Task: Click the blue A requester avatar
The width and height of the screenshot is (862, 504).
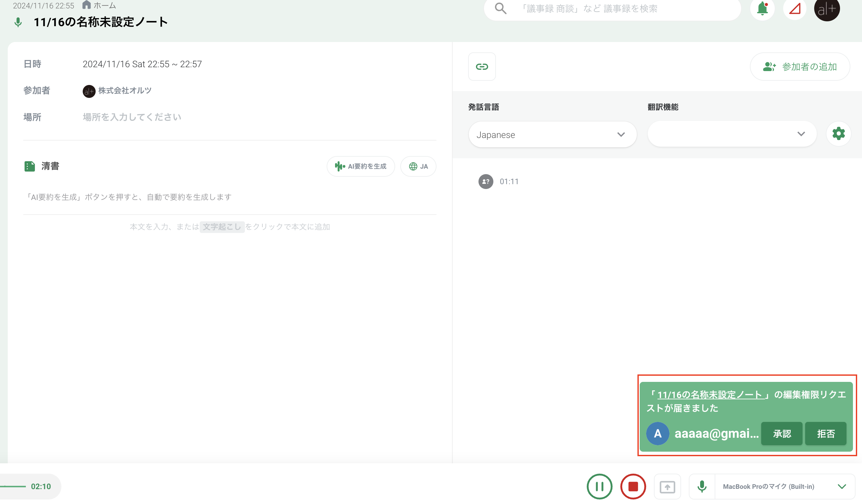Action: (657, 434)
